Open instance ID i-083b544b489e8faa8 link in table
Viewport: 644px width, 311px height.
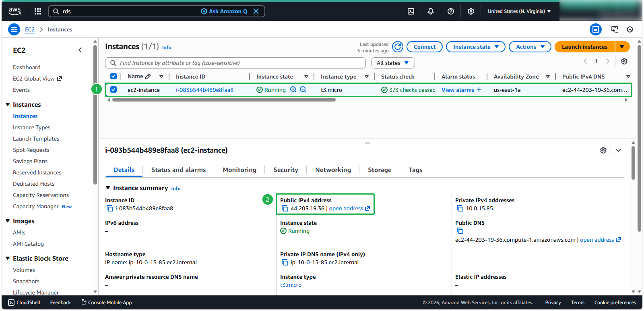tap(204, 90)
